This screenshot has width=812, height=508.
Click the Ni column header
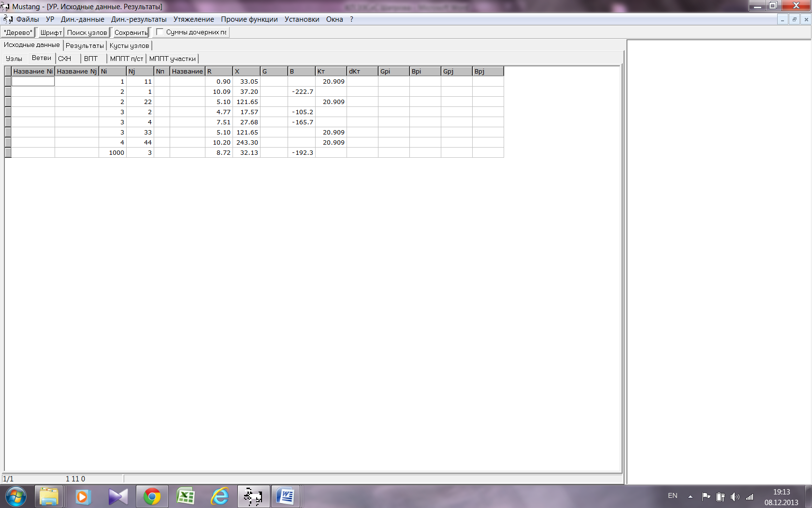click(113, 71)
